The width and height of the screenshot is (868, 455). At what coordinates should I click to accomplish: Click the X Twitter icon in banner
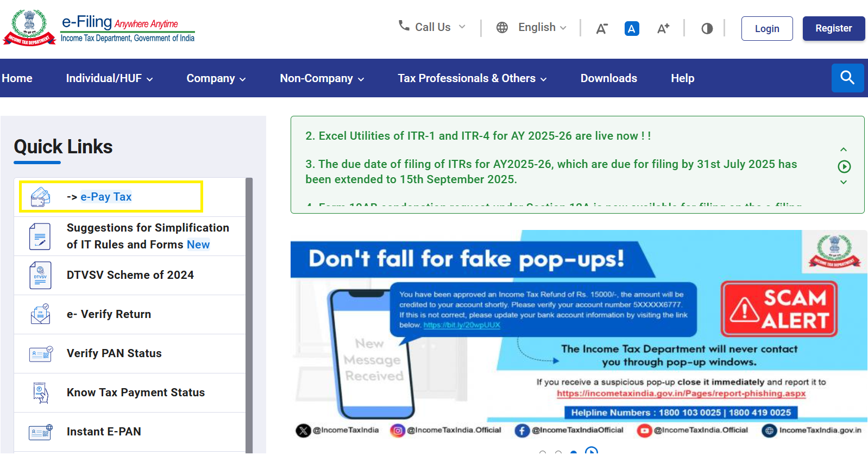pyautogui.click(x=303, y=431)
